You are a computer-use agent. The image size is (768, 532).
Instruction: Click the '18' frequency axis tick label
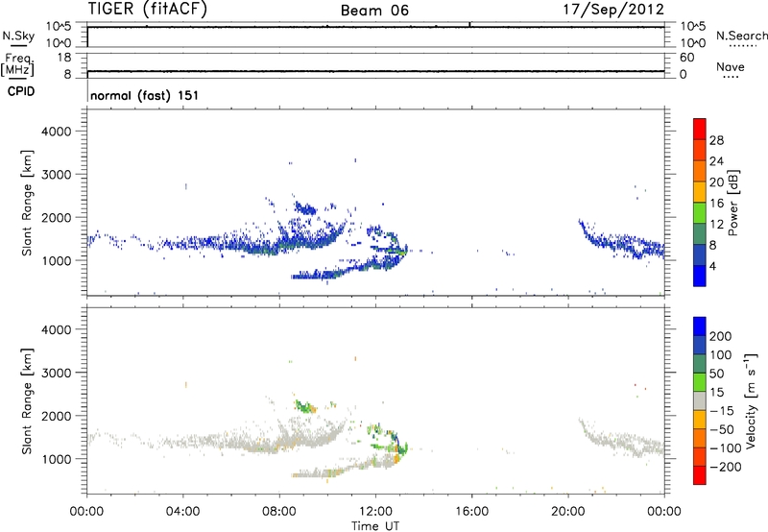[x=64, y=58]
